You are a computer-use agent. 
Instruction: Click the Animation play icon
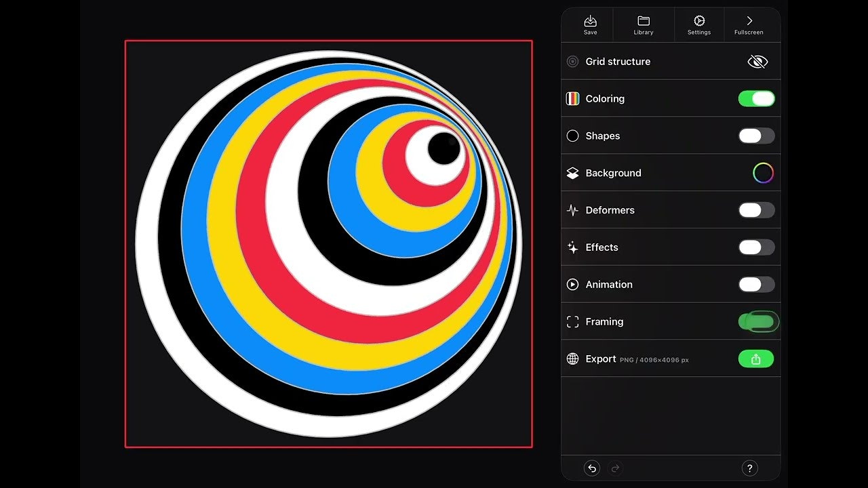[572, 284]
